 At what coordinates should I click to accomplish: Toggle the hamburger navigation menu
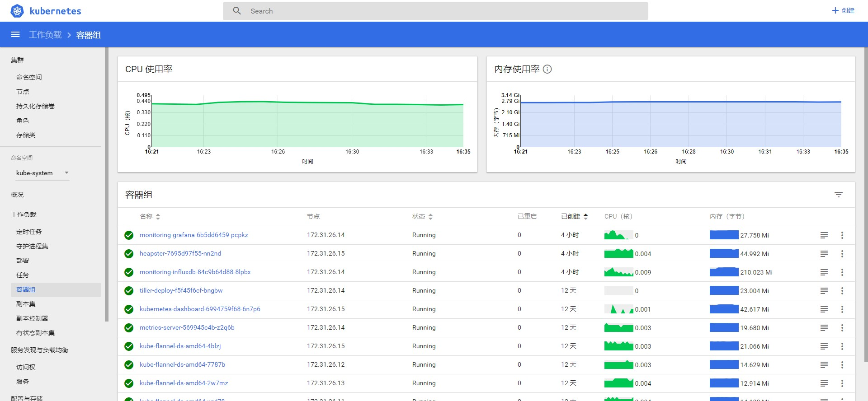15,34
